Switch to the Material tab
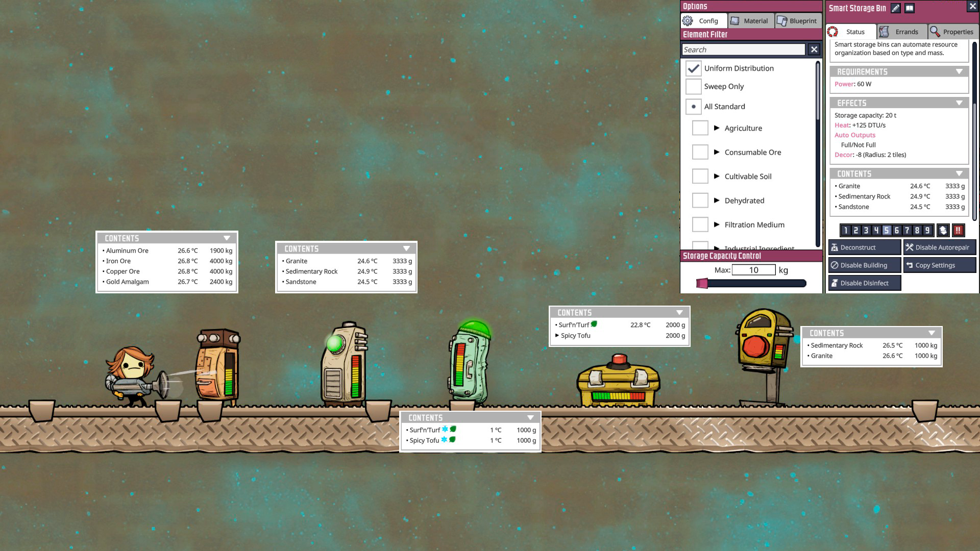Image resolution: width=980 pixels, height=551 pixels. (750, 21)
